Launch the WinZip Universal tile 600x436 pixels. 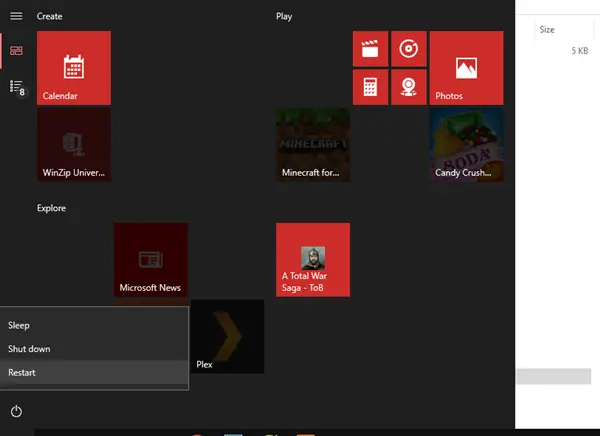pos(74,145)
